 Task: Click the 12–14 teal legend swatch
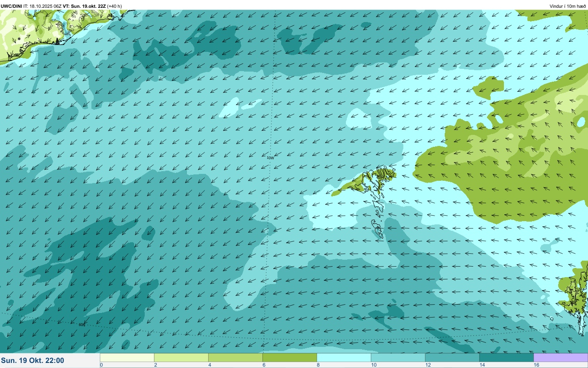click(452, 357)
